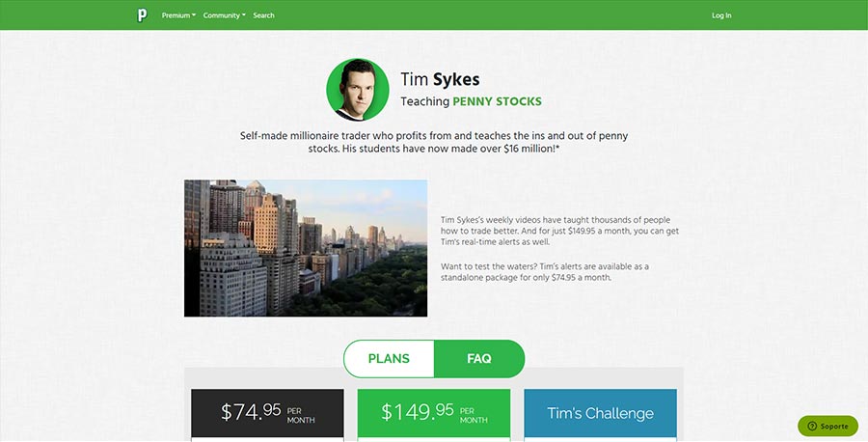Switch to the PLANS toggle tab
868x442 pixels.
coord(389,358)
